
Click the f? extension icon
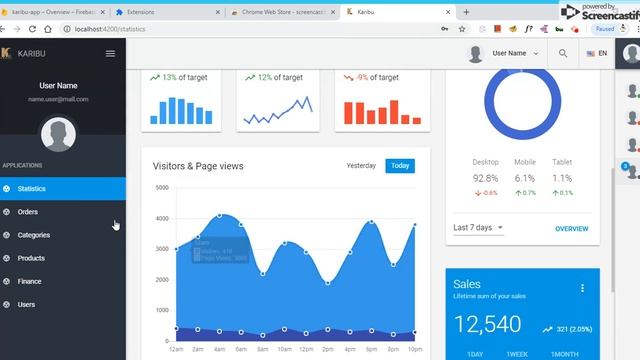(529, 29)
